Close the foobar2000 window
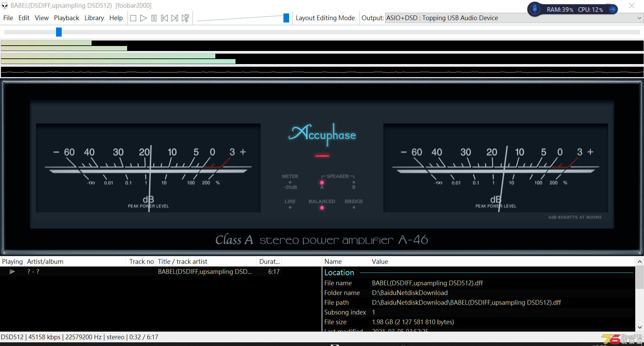This screenshot has width=644, height=346. [x=632, y=5]
